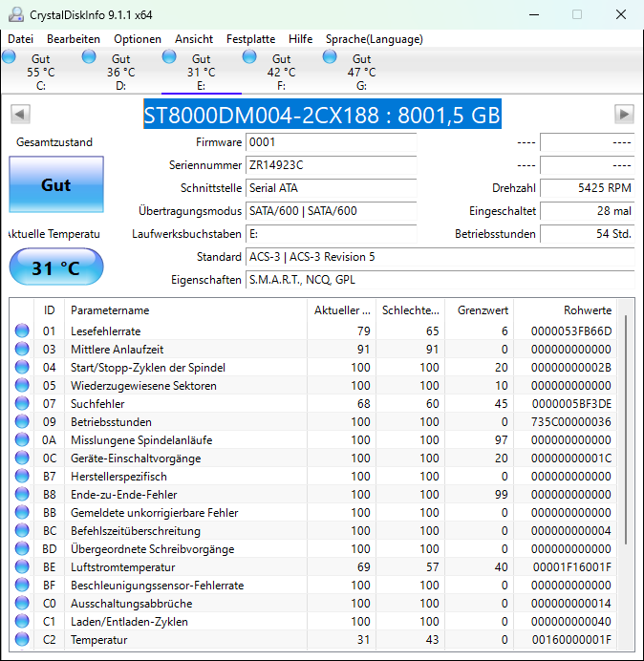The width and height of the screenshot is (644, 661).
Task: Click the Übertragungsmodus field SATA/600
Action: tap(331, 211)
